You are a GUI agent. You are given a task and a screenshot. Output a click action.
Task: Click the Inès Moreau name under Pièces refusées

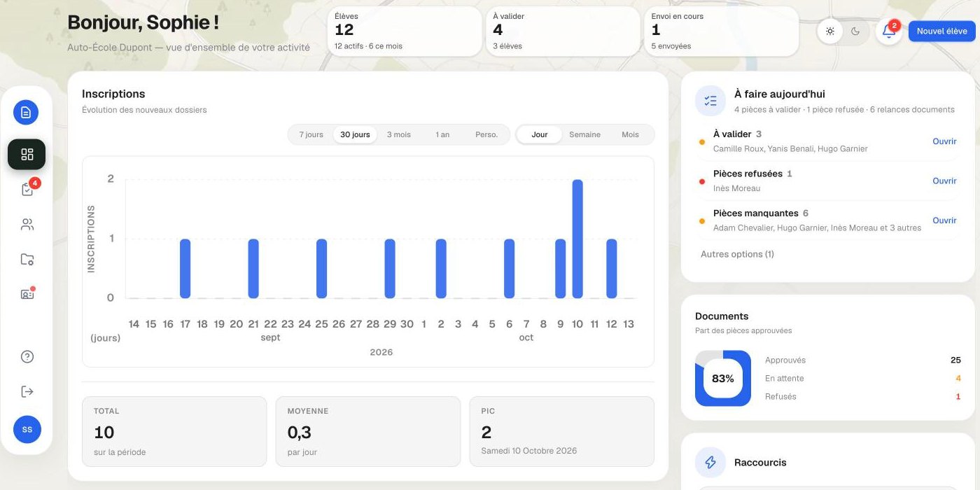click(x=736, y=188)
